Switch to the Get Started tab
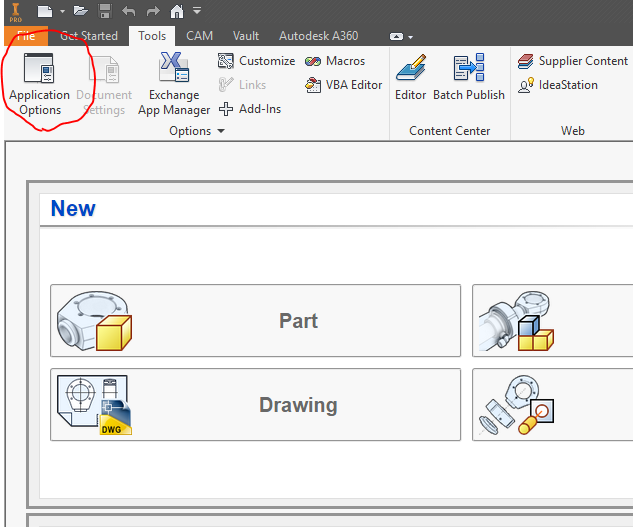This screenshot has height=527, width=633. click(89, 36)
